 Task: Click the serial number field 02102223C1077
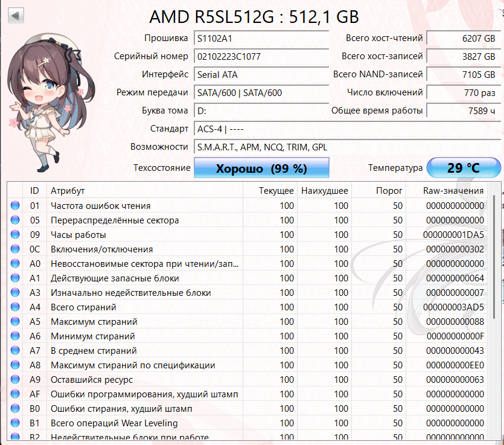(x=261, y=57)
